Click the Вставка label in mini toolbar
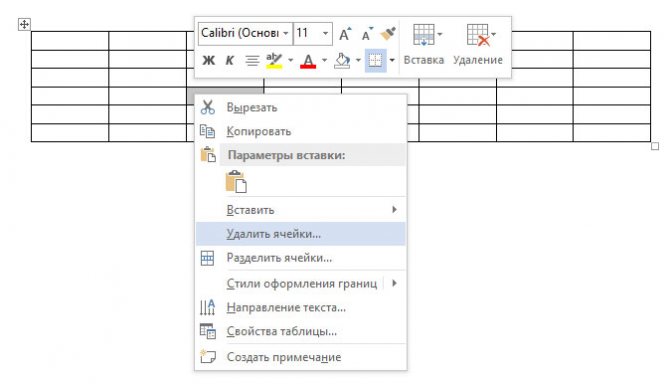 pyautogui.click(x=424, y=60)
